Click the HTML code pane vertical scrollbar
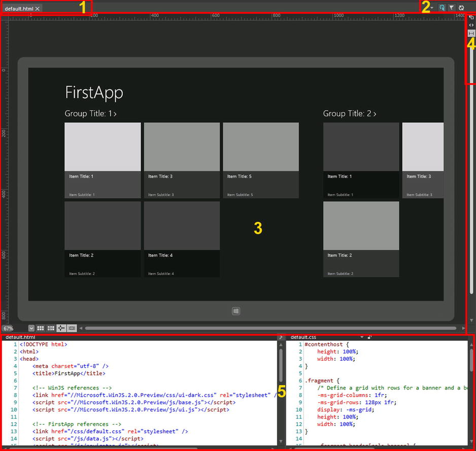 point(281,365)
